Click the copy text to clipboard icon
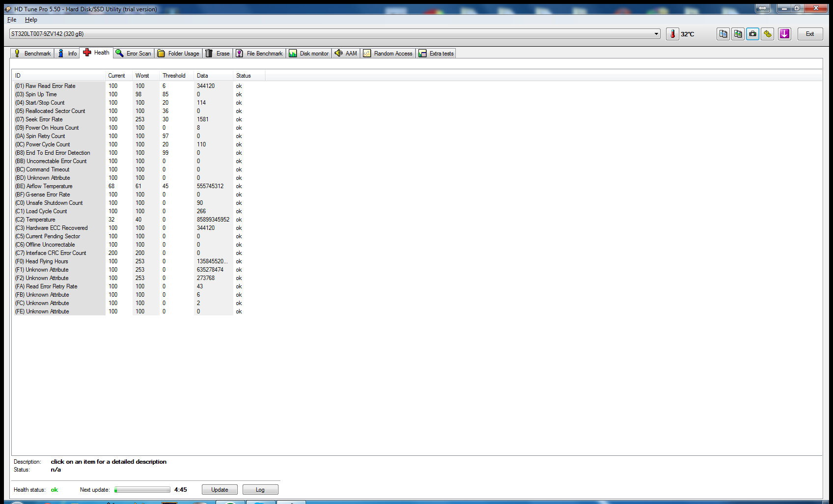833x504 pixels. pos(723,34)
